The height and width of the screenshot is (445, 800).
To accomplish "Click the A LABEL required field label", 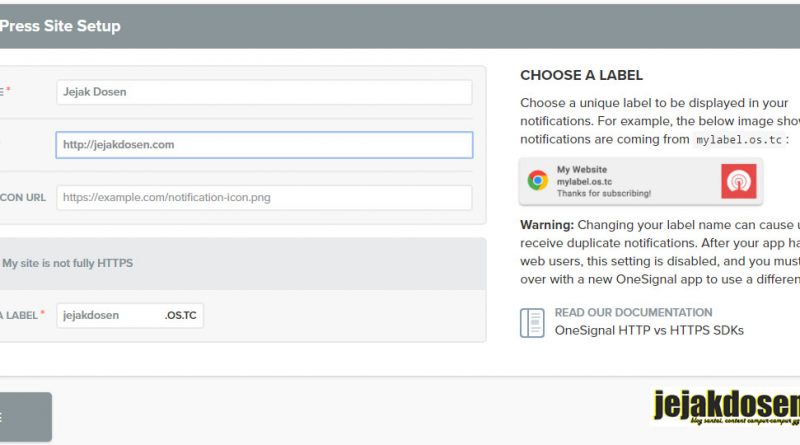I will [x=22, y=315].
